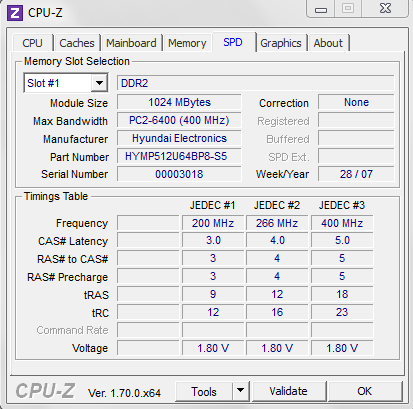Click the Ver. 1.70.0.x64 version text
This screenshot has width=413, height=409.
pos(124,393)
